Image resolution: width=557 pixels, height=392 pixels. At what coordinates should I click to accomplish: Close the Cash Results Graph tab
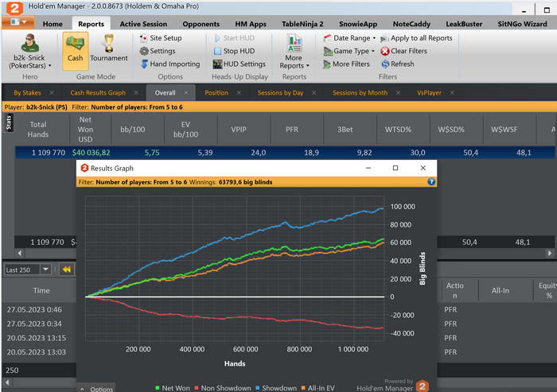click(x=136, y=93)
